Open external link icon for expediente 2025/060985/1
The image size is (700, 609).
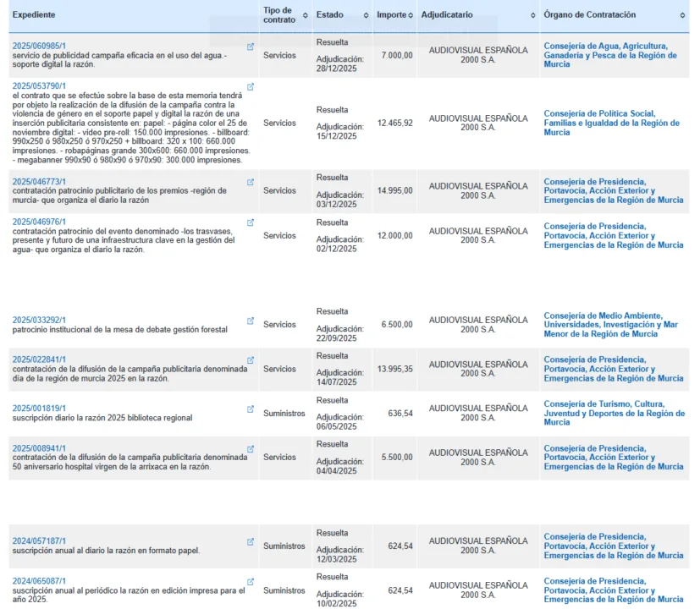251,47
